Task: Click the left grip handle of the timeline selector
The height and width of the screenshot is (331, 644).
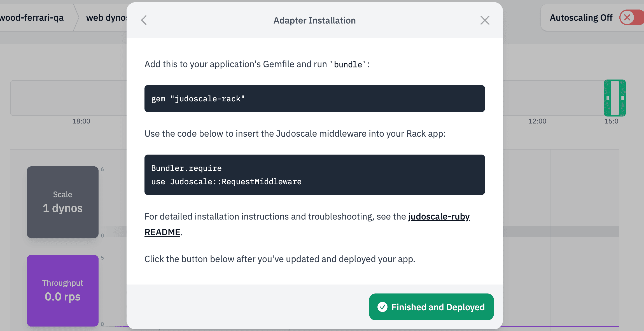Action: point(608,98)
